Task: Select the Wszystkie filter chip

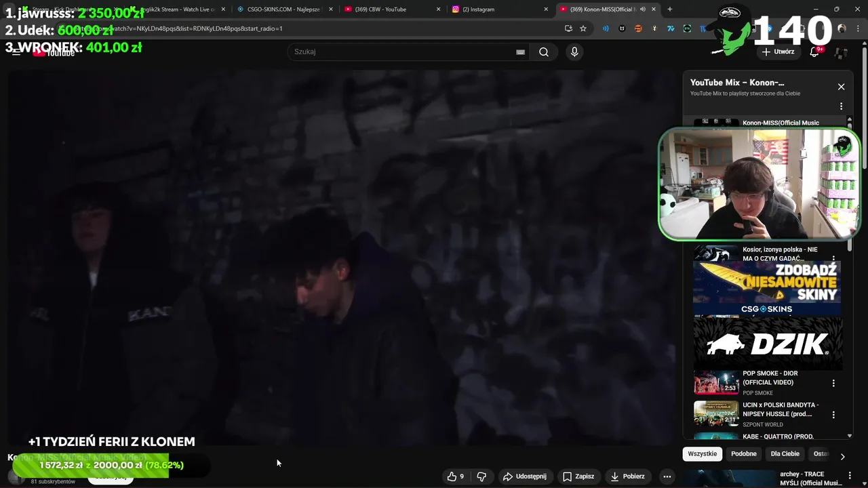Action: [702, 454]
